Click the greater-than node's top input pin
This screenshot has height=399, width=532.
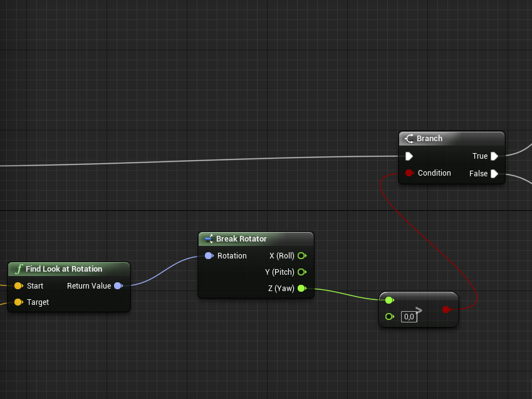click(x=390, y=300)
